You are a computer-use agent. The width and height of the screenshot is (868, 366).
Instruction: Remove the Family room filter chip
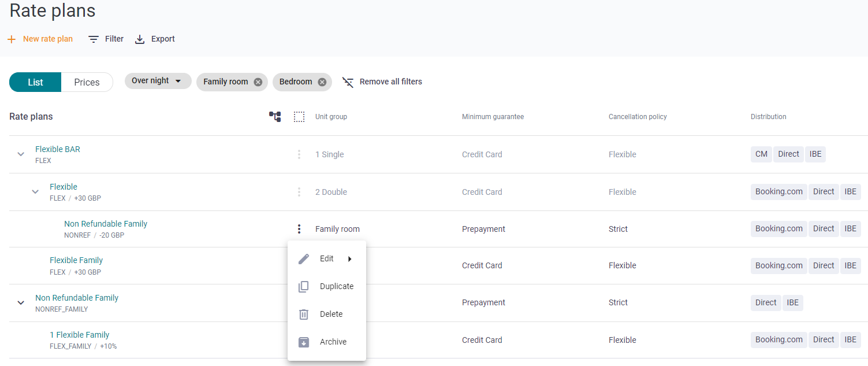click(258, 82)
